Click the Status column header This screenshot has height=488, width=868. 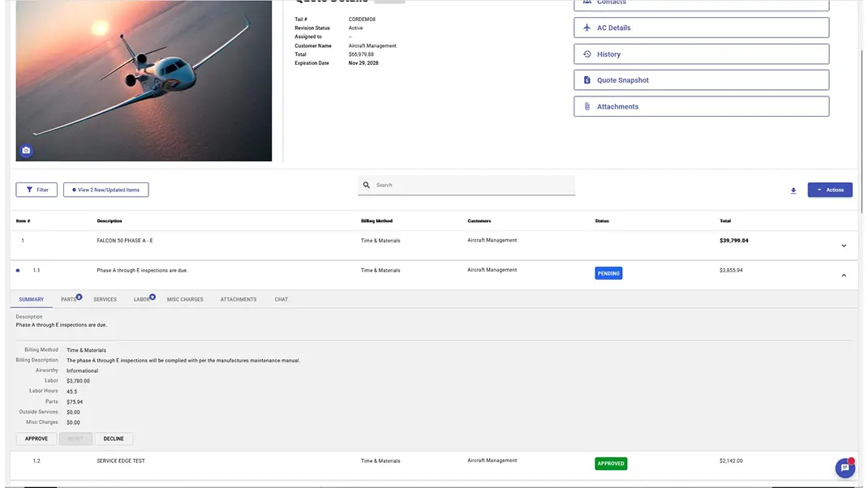click(602, 220)
